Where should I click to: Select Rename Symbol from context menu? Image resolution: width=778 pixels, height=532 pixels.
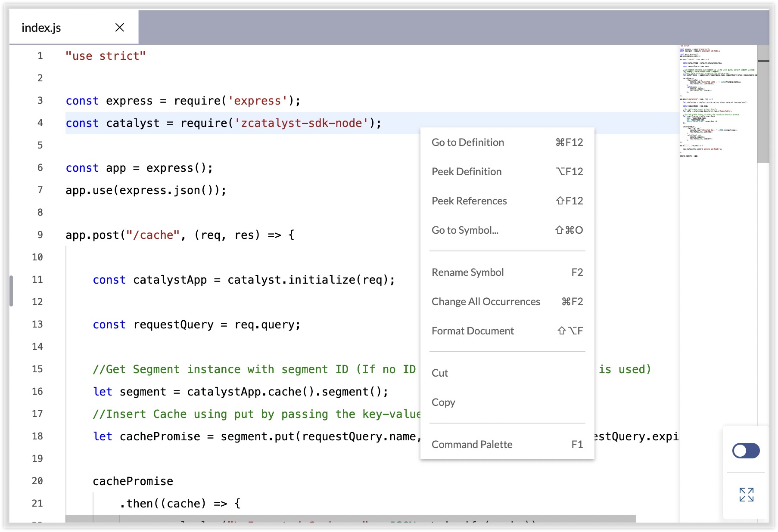pos(507,272)
